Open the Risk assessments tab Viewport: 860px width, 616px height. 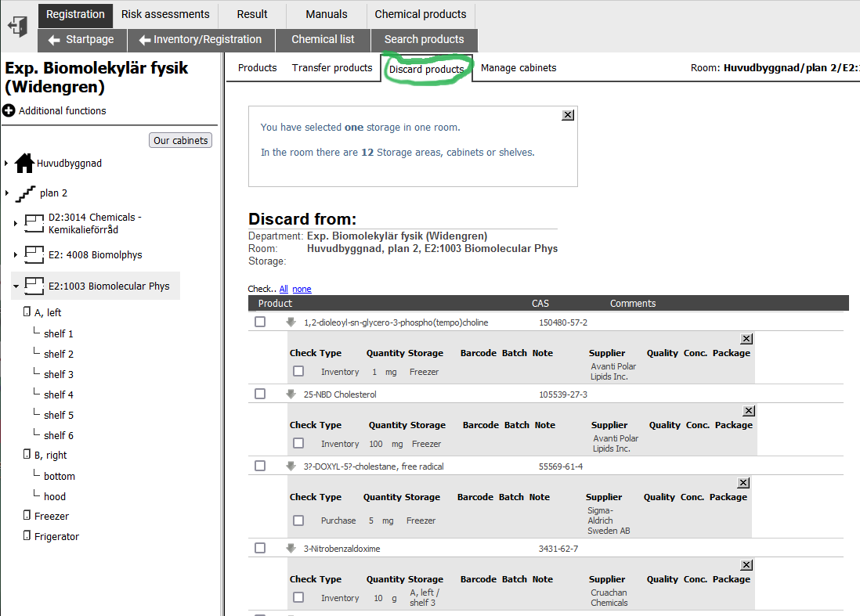click(x=165, y=15)
